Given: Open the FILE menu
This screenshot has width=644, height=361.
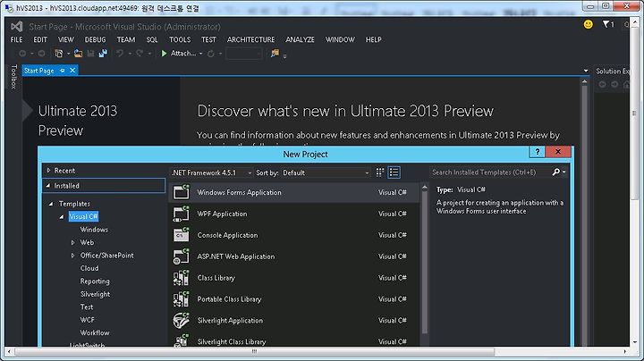Looking at the screenshot, I should 16,40.
